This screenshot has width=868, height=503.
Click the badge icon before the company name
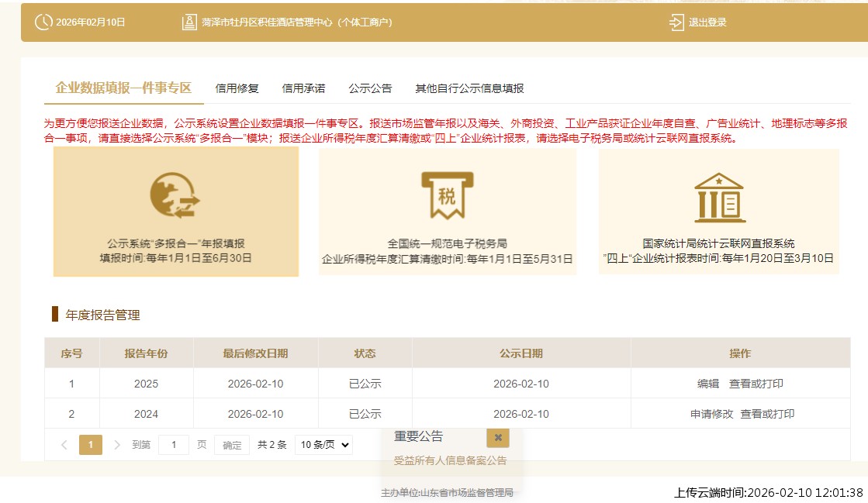[x=189, y=22]
